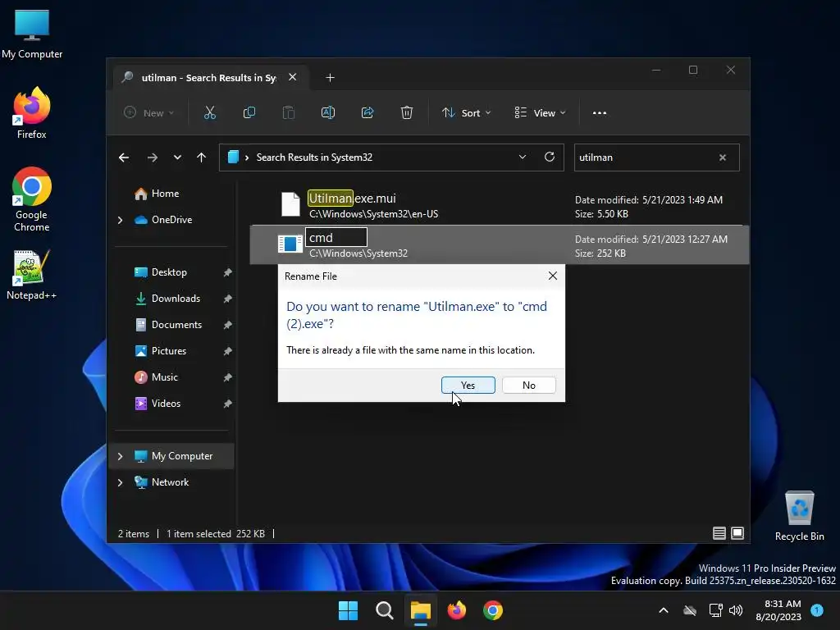Go back with the left arrow

[x=124, y=157]
